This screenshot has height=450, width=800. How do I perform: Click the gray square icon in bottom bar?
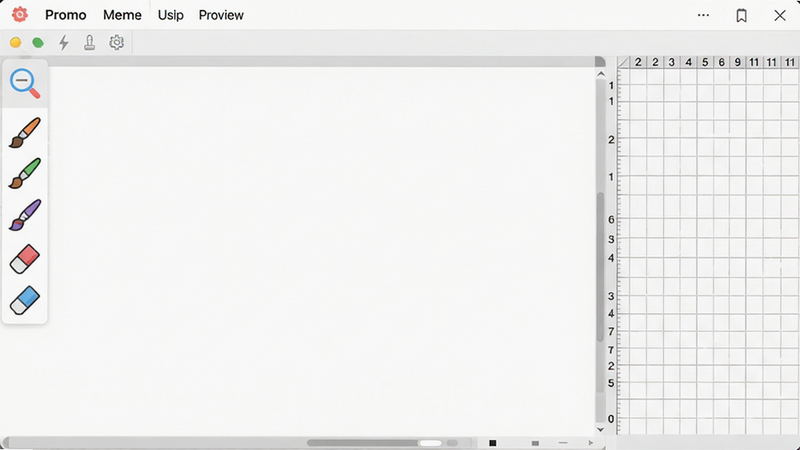pyautogui.click(x=535, y=443)
